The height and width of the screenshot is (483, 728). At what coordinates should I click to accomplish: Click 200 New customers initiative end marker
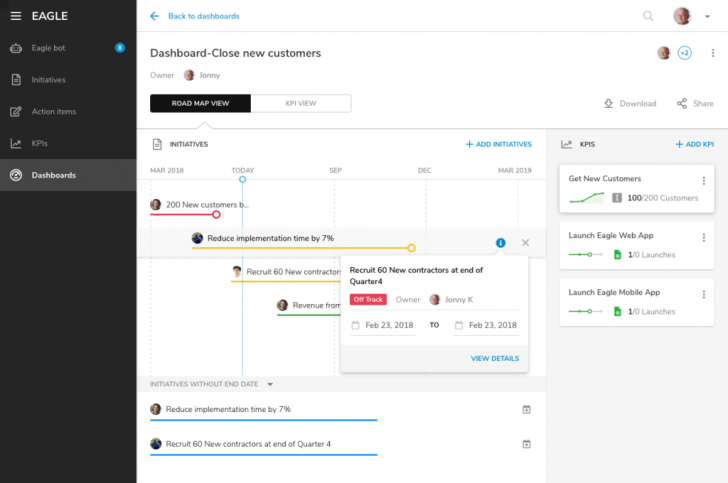click(216, 215)
